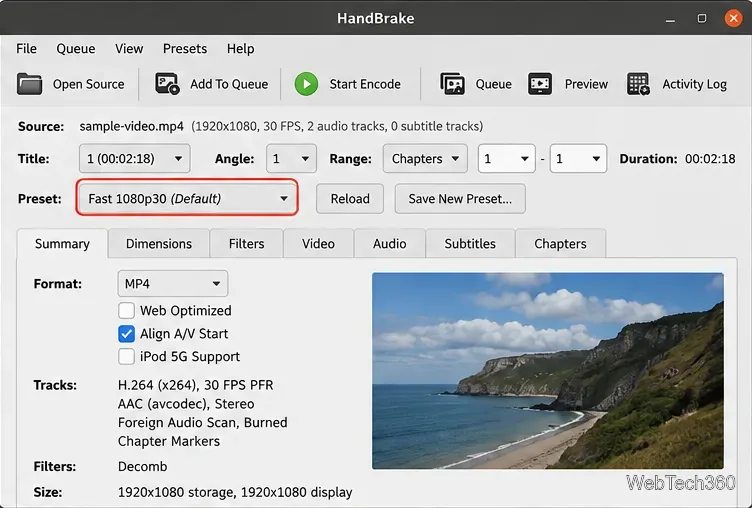This screenshot has width=752, height=508.
Task: Open the Angle dropdown
Action: coord(291,158)
